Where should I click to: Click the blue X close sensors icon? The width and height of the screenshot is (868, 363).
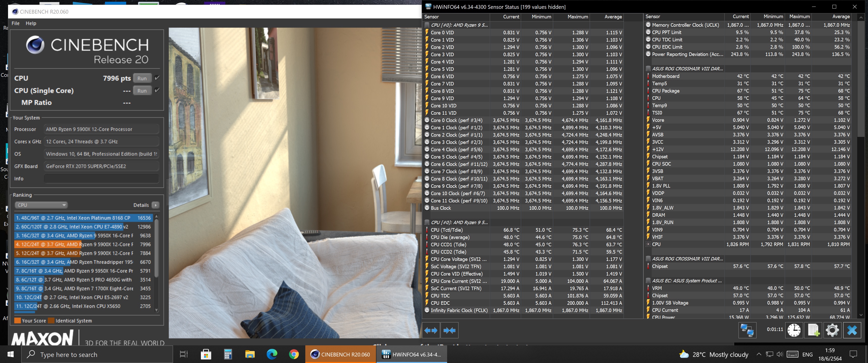pos(852,330)
